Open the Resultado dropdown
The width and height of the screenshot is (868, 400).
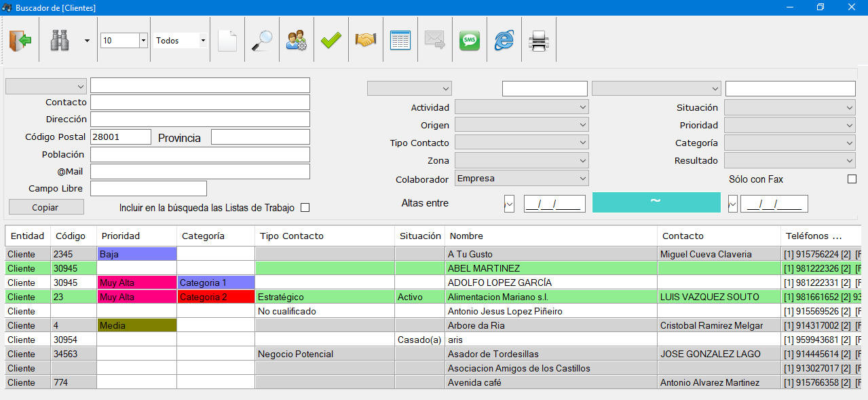(x=790, y=161)
